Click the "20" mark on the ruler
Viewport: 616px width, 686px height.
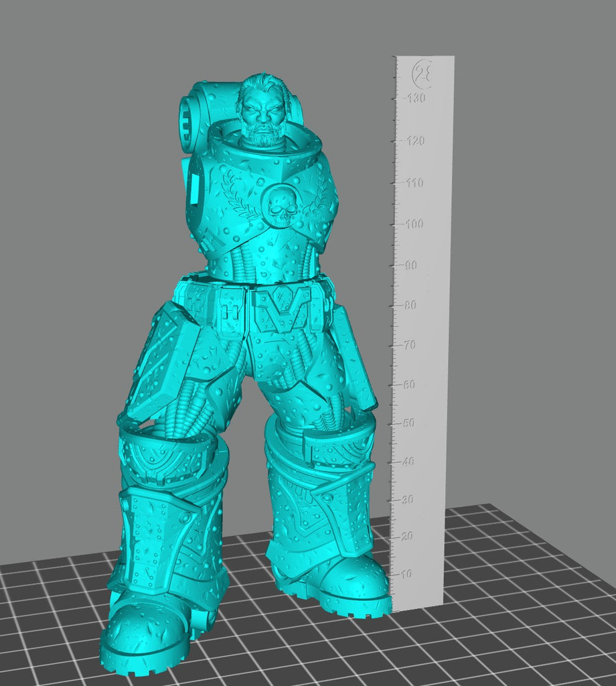406,536
